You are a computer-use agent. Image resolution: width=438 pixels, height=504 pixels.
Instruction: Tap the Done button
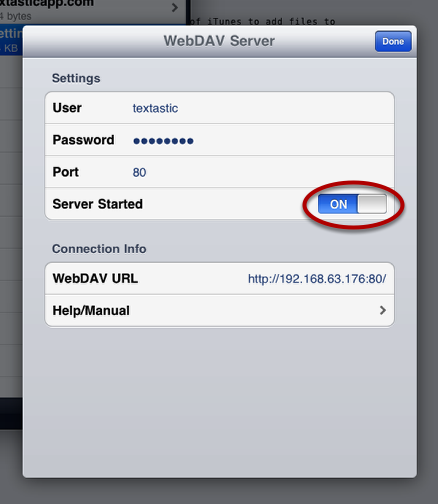[x=393, y=41]
